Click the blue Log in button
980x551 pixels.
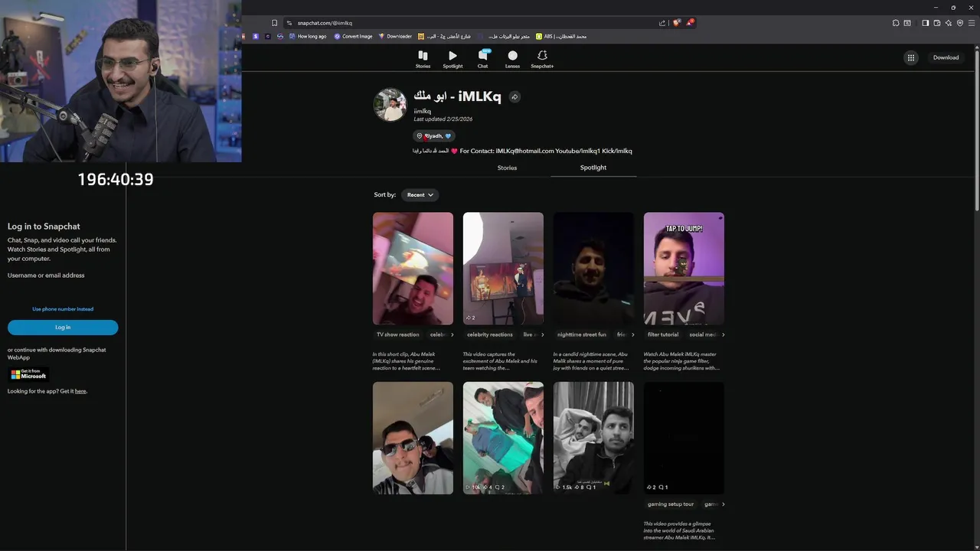coord(63,328)
